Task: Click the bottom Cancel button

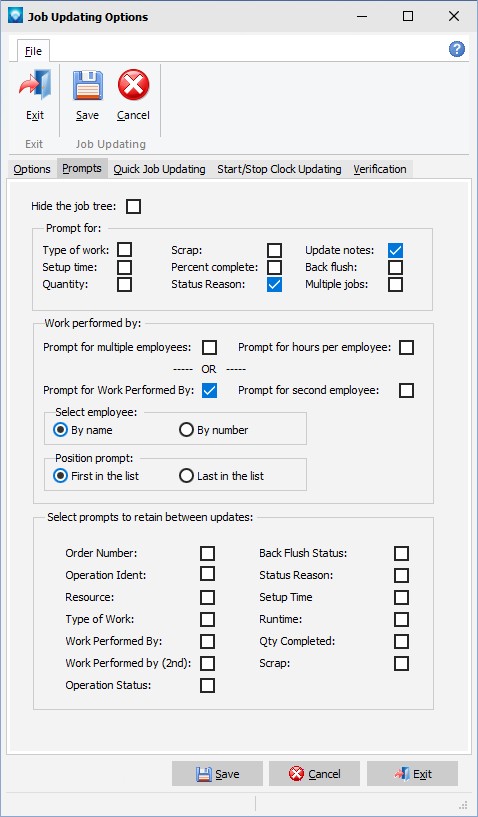Action: click(x=314, y=774)
